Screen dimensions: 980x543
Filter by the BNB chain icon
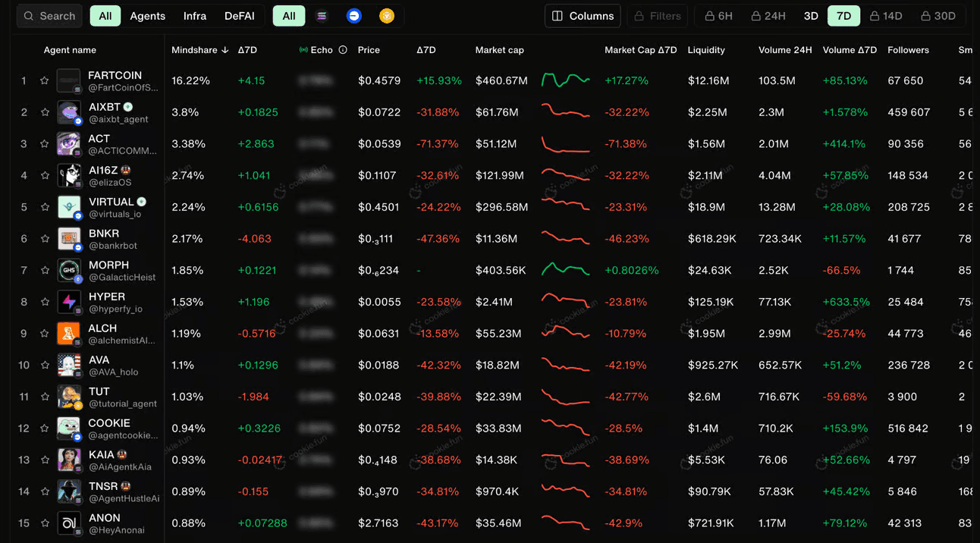click(x=387, y=16)
